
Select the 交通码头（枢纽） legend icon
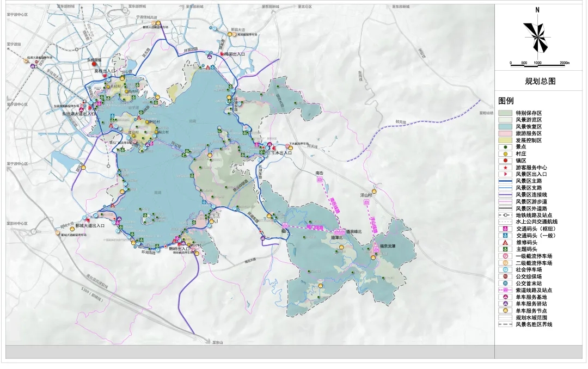pyautogui.click(x=506, y=229)
